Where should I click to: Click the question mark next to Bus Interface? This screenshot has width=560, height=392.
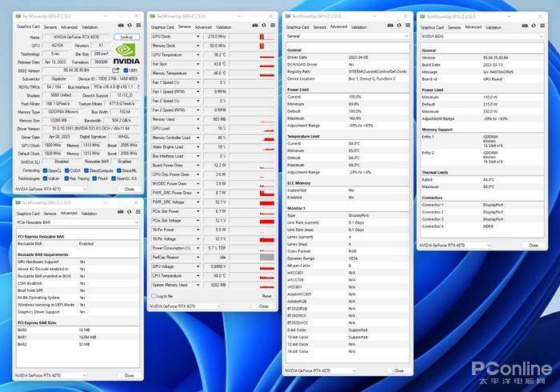[x=138, y=86]
